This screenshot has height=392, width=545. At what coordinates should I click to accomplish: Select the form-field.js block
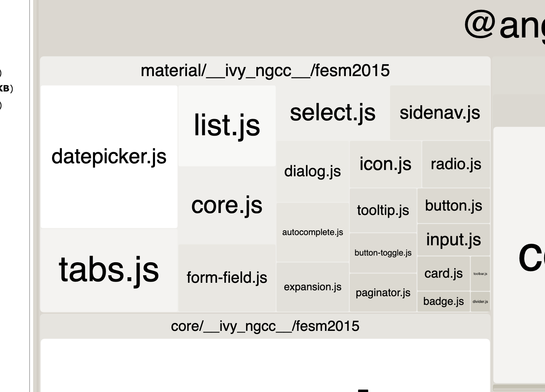(227, 278)
